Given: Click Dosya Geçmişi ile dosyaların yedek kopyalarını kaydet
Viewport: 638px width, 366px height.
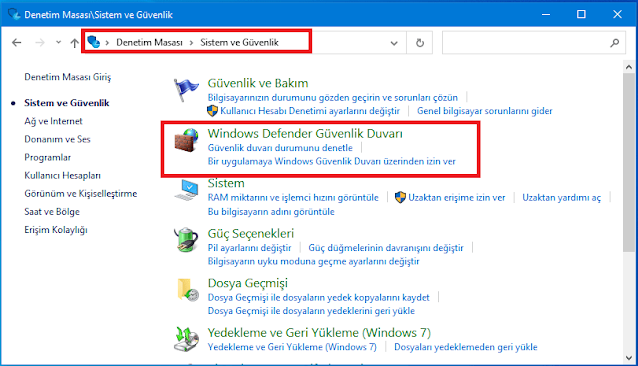Looking at the screenshot, I should click(319, 298).
